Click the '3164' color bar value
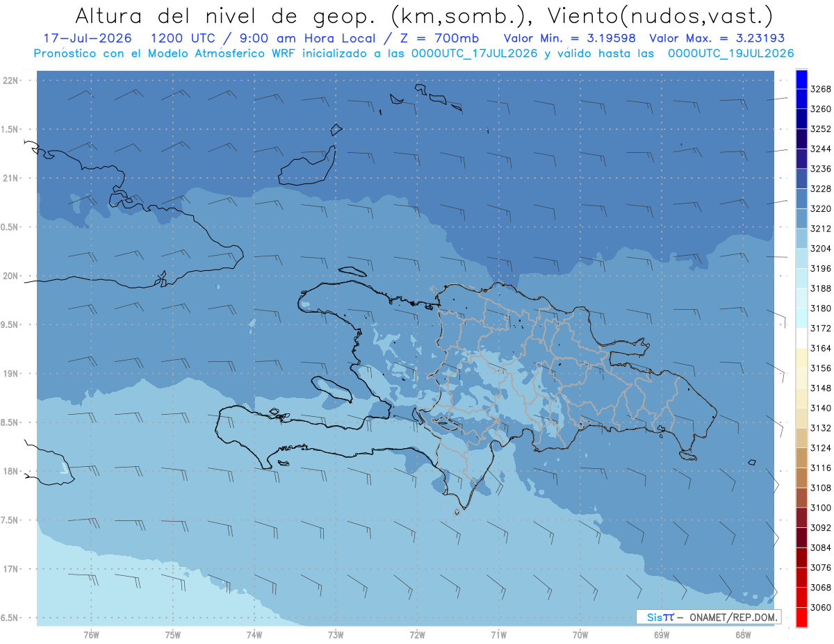834x644 pixels. tap(821, 348)
